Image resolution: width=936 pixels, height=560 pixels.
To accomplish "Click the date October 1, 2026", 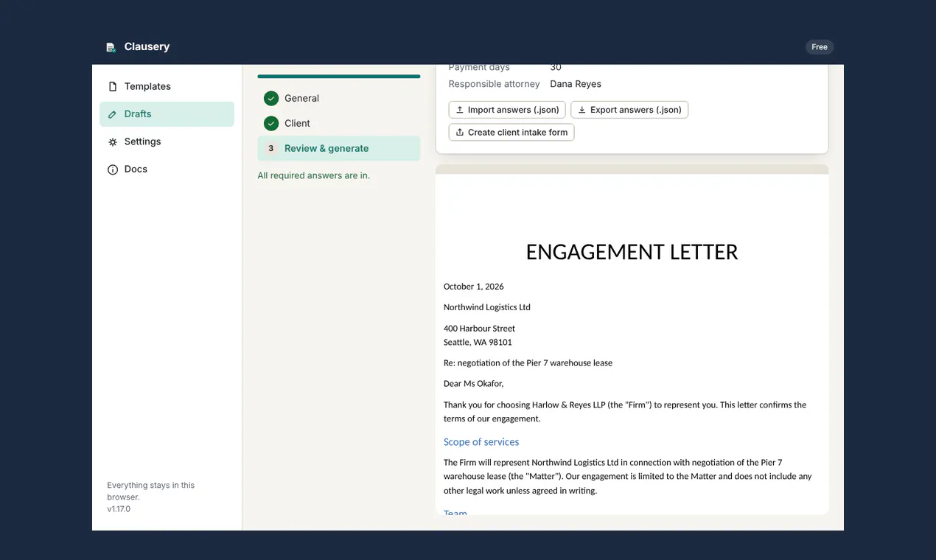I will (474, 287).
